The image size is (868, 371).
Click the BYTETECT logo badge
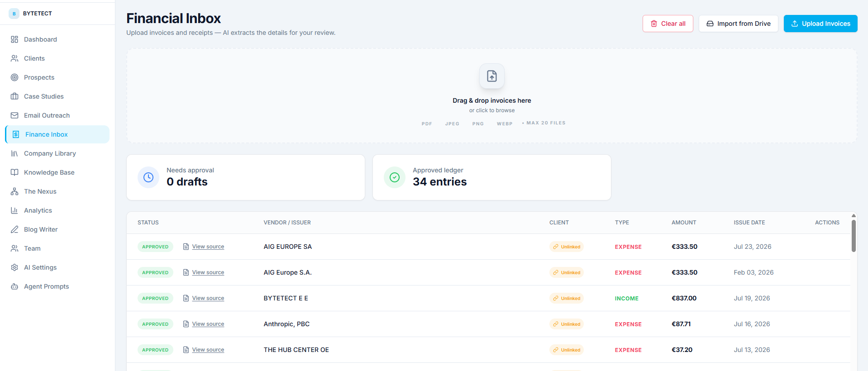click(14, 14)
